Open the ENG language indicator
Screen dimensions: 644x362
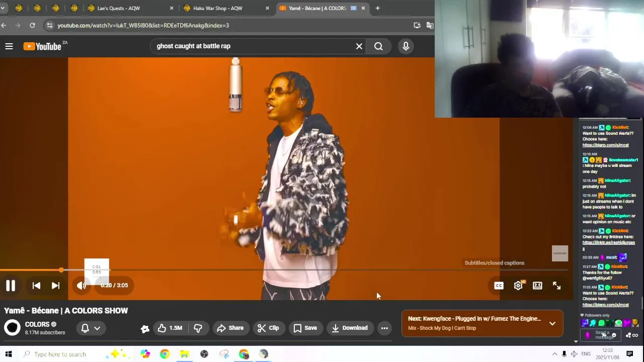pos(586,354)
